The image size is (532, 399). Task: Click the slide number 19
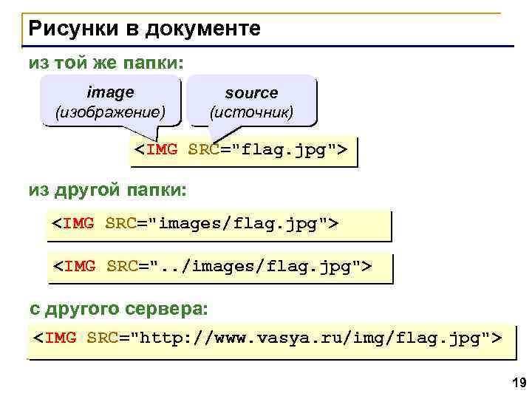tap(519, 383)
